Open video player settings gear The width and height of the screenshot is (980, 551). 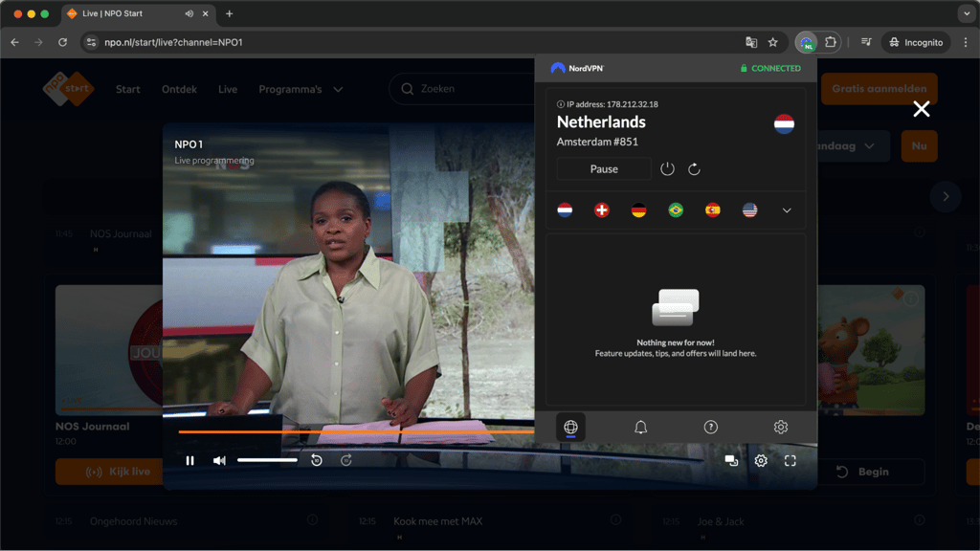[x=761, y=460]
